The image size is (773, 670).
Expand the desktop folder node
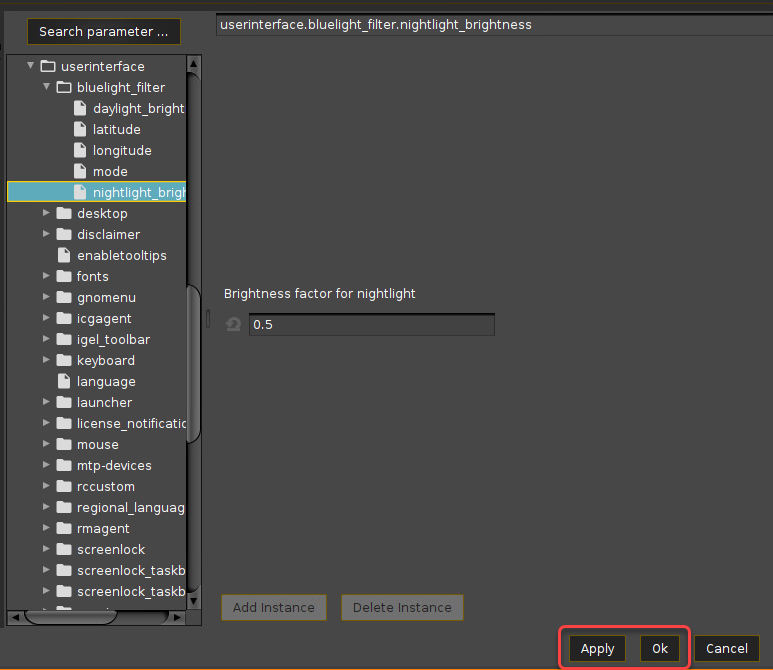47,214
